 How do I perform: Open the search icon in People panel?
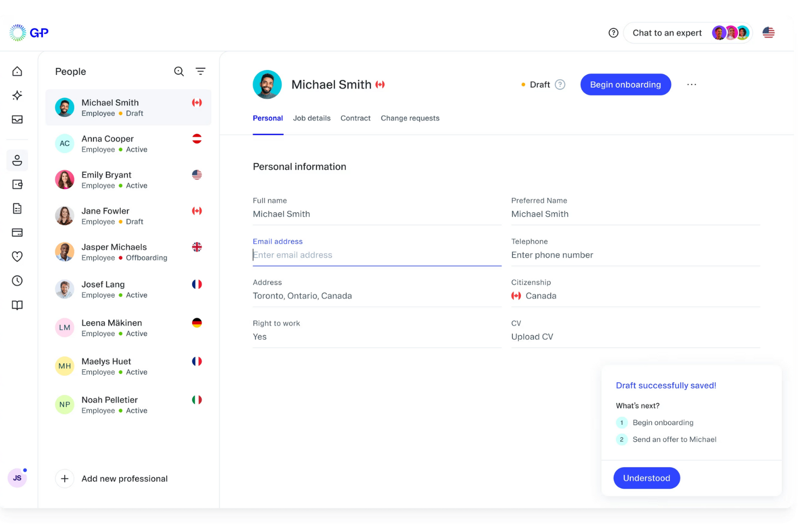pyautogui.click(x=178, y=71)
